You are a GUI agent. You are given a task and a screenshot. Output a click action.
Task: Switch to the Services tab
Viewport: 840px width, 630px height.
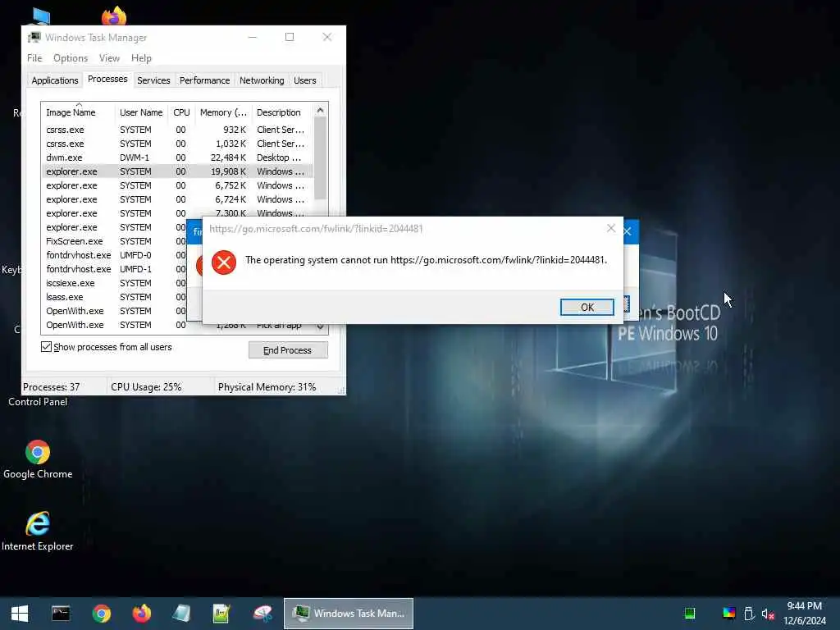153,80
